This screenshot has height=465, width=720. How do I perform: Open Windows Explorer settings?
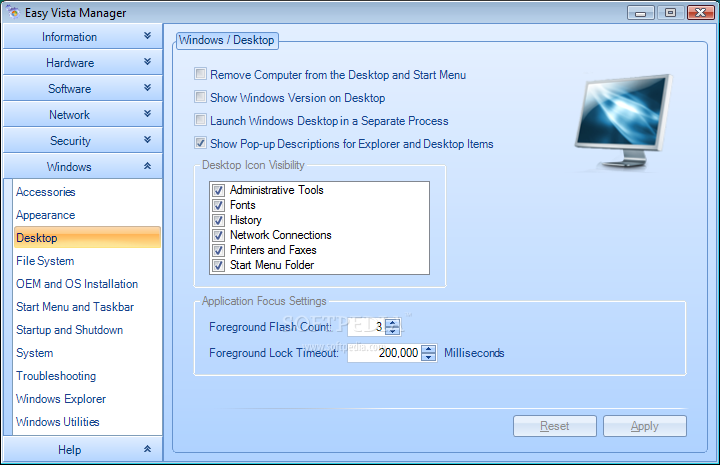tap(61, 398)
